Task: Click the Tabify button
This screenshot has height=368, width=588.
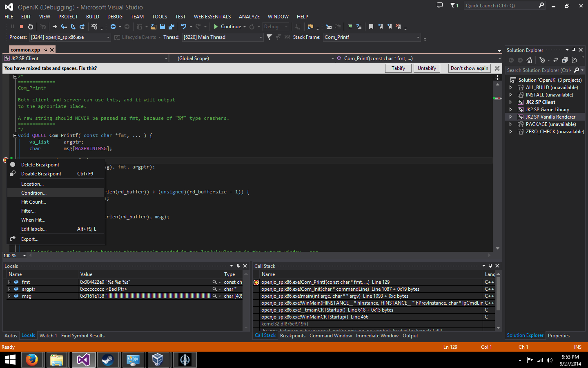Action: click(398, 68)
